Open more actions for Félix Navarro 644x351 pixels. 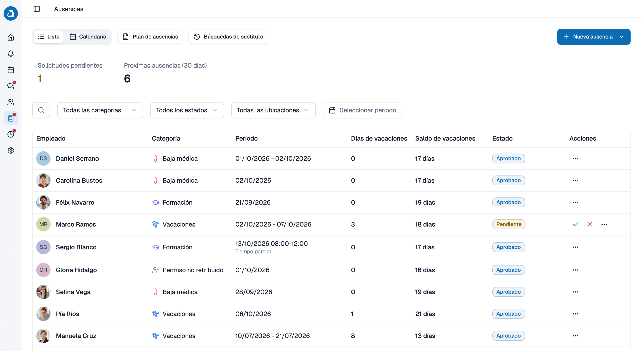pos(576,202)
